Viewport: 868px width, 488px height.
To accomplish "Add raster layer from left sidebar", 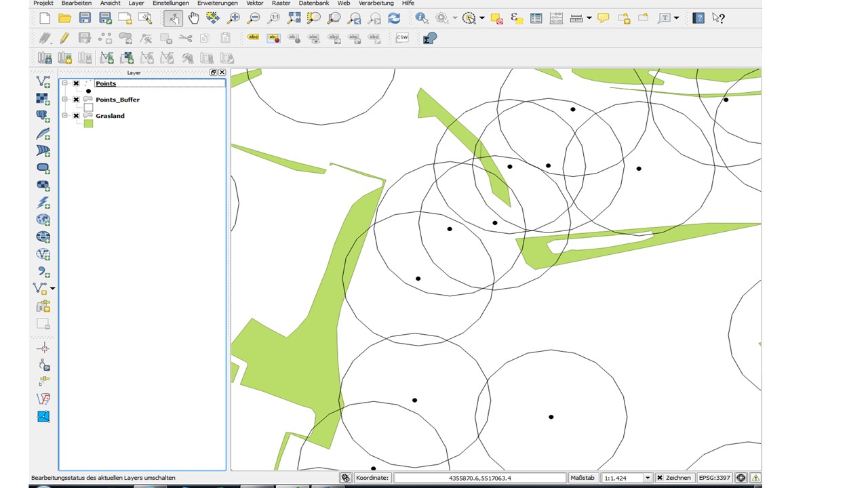I will coord(43,98).
